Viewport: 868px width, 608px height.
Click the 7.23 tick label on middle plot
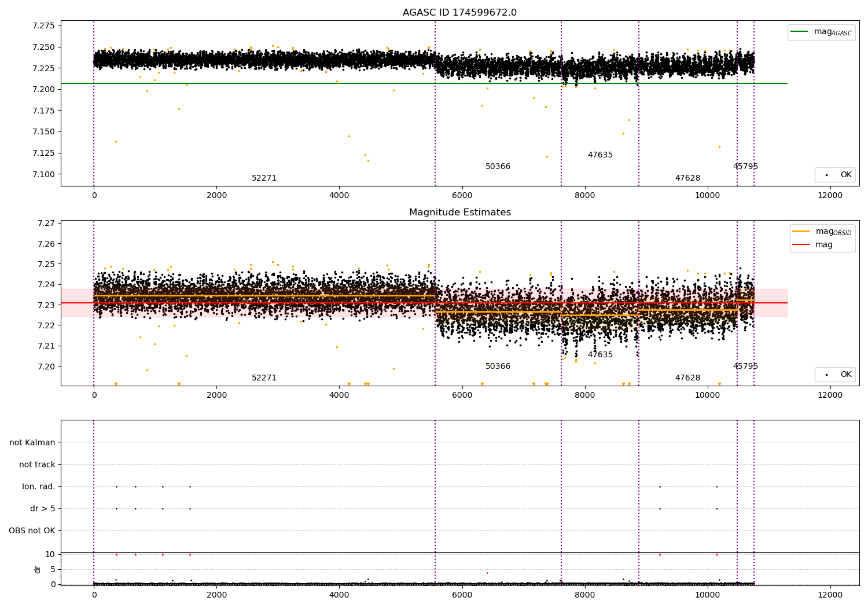click(x=46, y=305)
